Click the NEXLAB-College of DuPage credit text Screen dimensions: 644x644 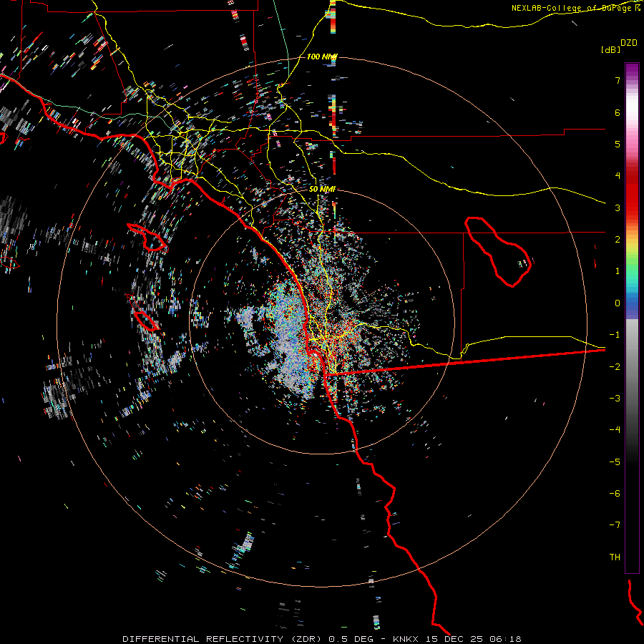(x=572, y=8)
